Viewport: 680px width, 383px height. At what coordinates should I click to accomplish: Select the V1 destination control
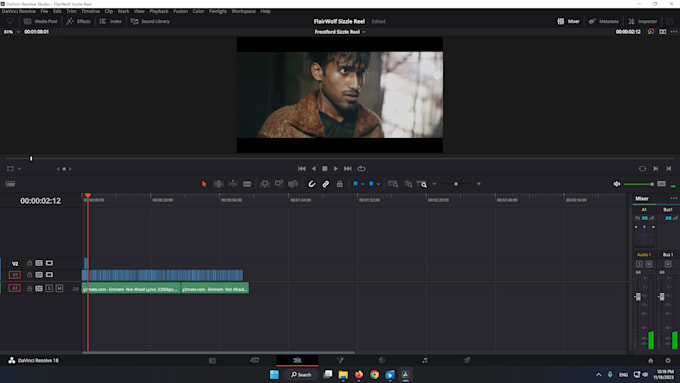click(15, 275)
